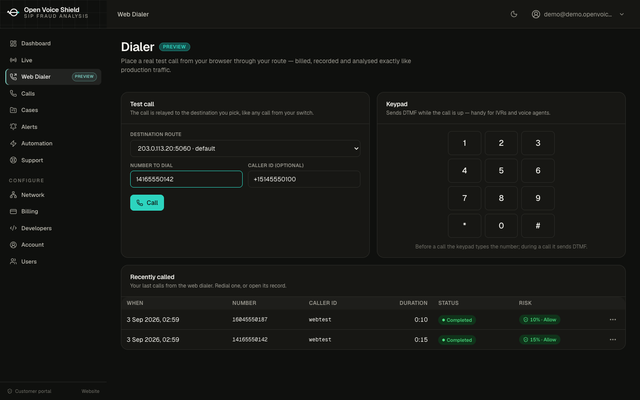Image resolution: width=640 pixels, height=400 pixels.
Task: Tap keypad digit 9
Action: (x=538, y=198)
